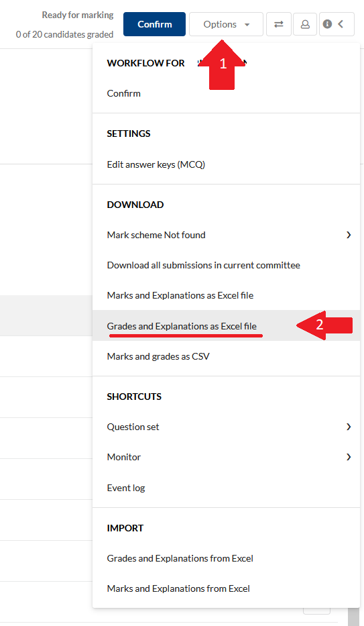Viewport: 364px width, 626px height.
Task: Import Grades and Explanations from Excel
Action: (180, 558)
